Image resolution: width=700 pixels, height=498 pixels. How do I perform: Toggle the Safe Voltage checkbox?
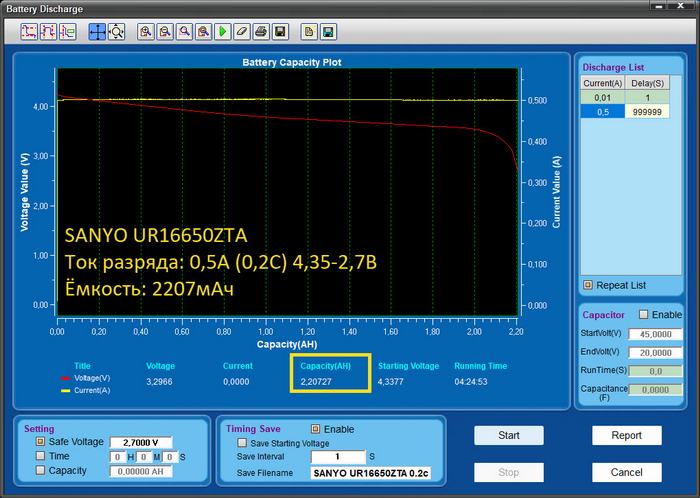pyautogui.click(x=41, y=441)
